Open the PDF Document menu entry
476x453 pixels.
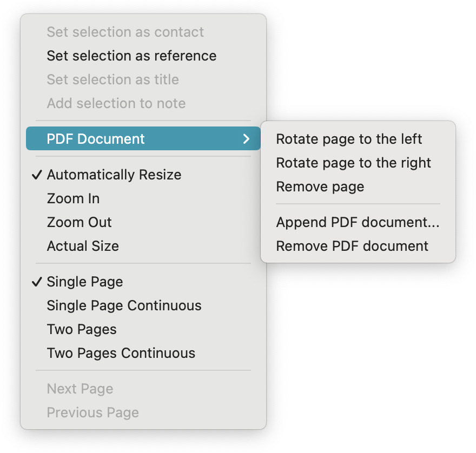[x=96, y=139]
